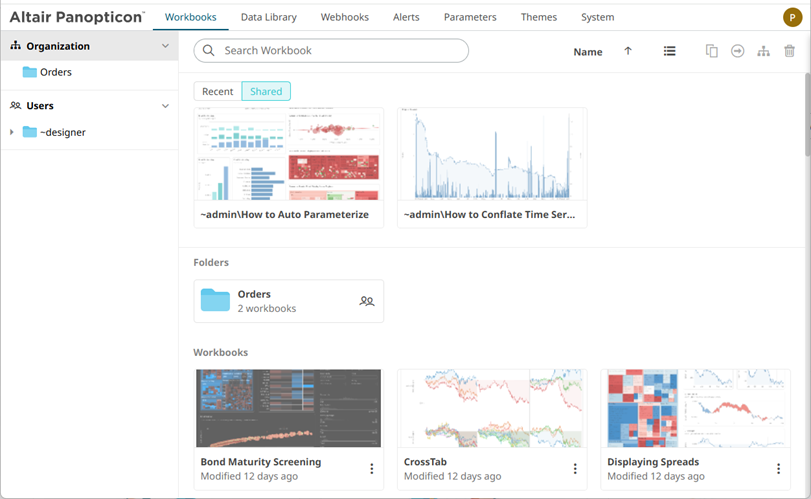811x499 pixels.
Task: Open the CrossTab workbook thumbnail
Action: point(492,408)
